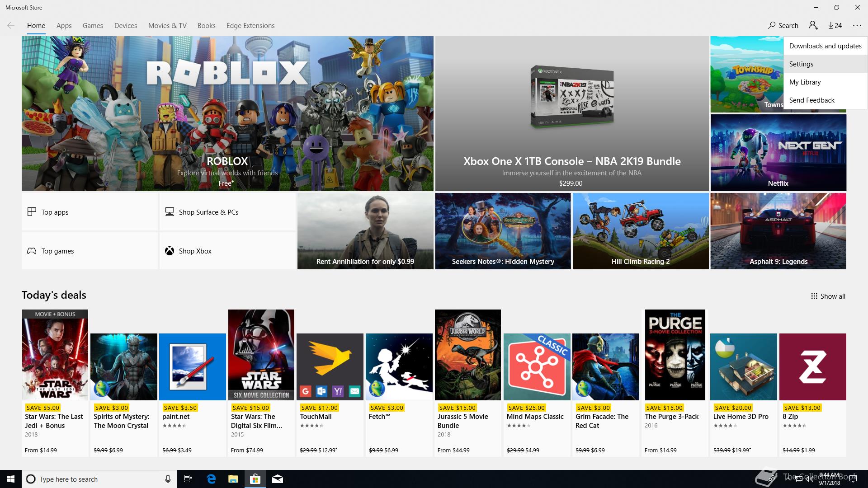
Task: Open the Jurassic World 5 Movie poster
Action: (x=468, y=355)
